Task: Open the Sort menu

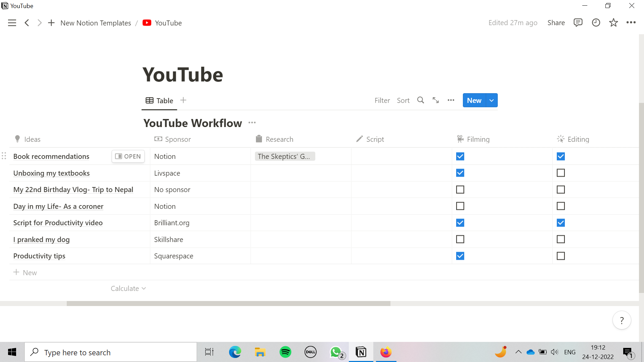Action: pyautogui.click(x=403, y=100)
